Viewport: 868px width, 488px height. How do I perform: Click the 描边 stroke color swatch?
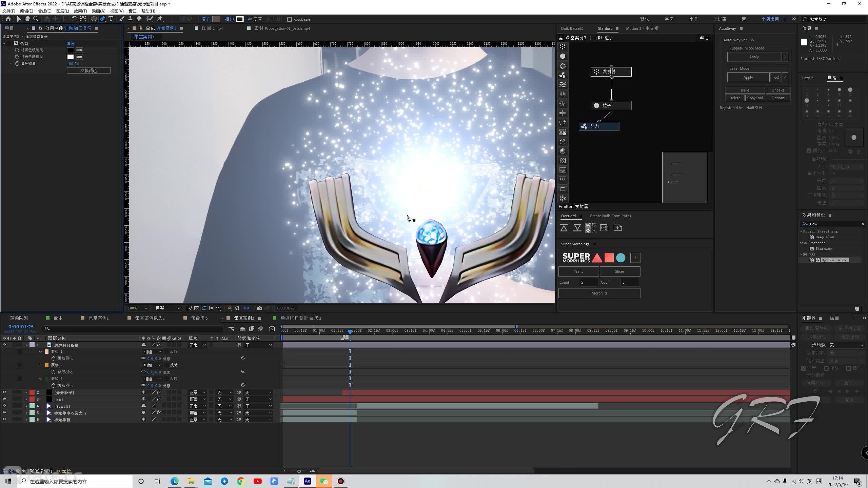coord(240,19)
